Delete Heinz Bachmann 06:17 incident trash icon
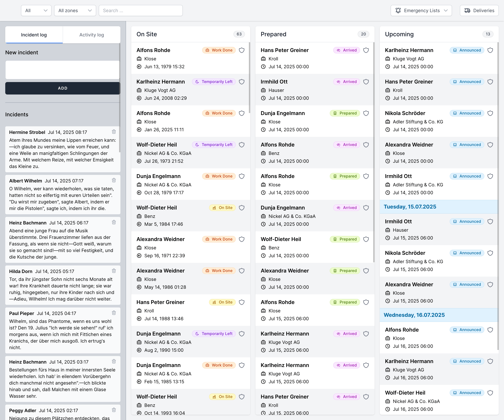 pyautogui.click(x=114, y=222)
